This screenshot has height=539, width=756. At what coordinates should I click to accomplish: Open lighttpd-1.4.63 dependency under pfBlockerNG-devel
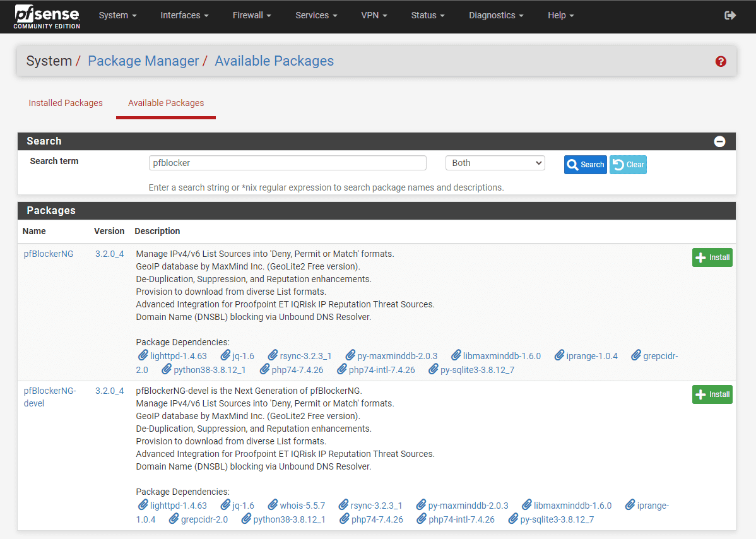[x=173, y=506]
